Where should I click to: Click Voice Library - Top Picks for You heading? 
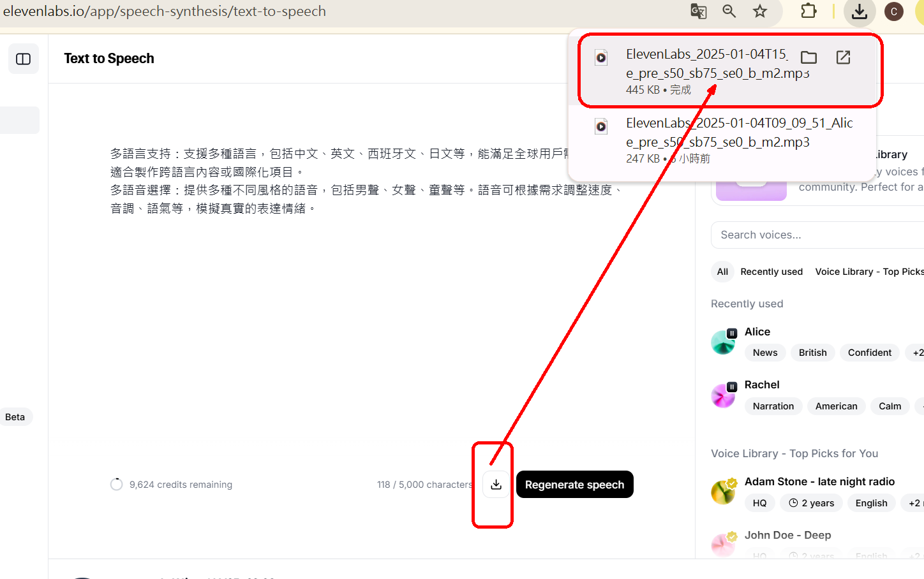pyautogui.click(x=794, y=453)
